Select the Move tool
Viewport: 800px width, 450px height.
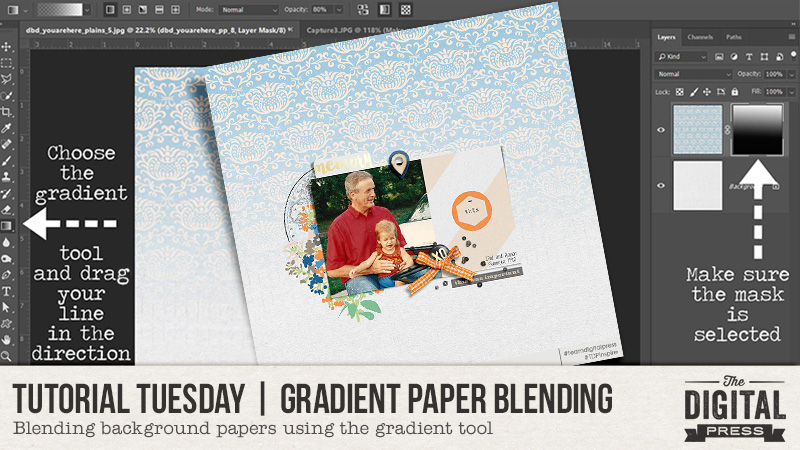point(7,47)
